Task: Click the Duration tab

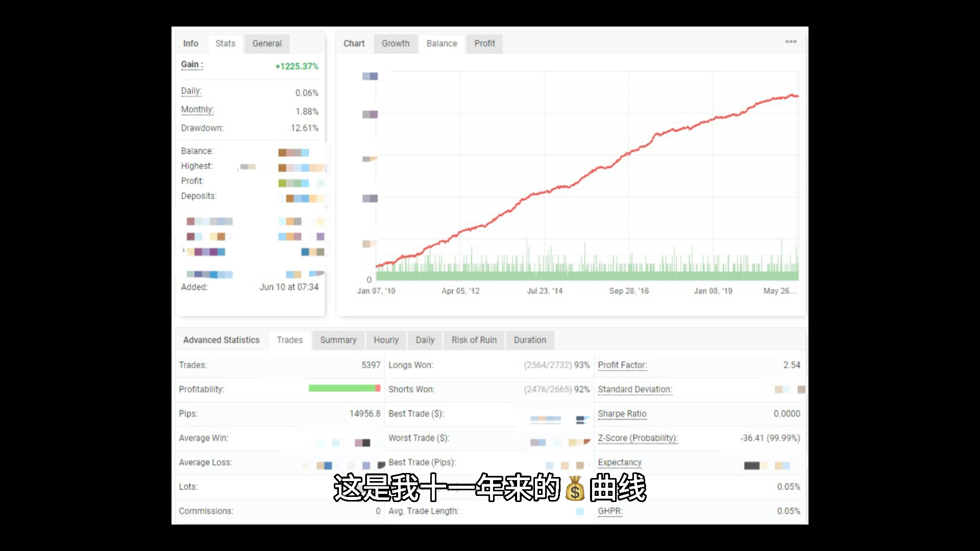Action: click(530, 340)
